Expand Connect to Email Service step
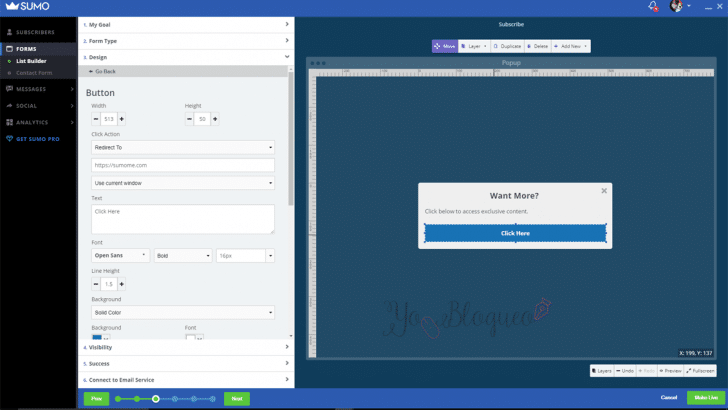Screen dimensions: 728x410 coord(186,380)
